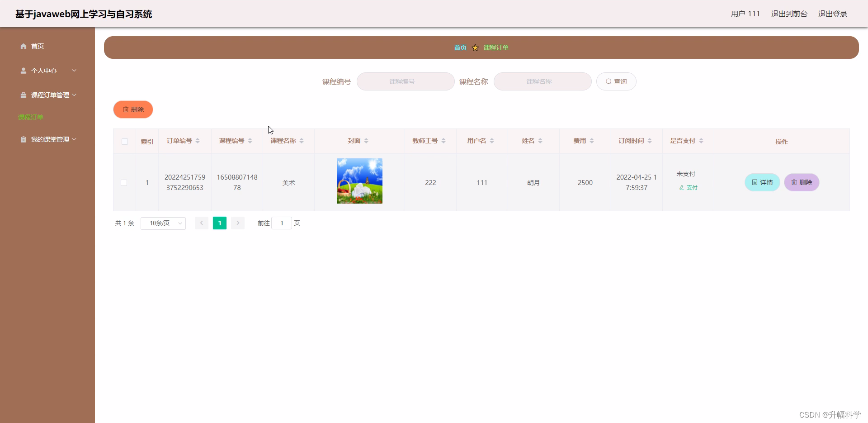
Task: Toggle sorting on the 费用 column
Action: [593, 141]
